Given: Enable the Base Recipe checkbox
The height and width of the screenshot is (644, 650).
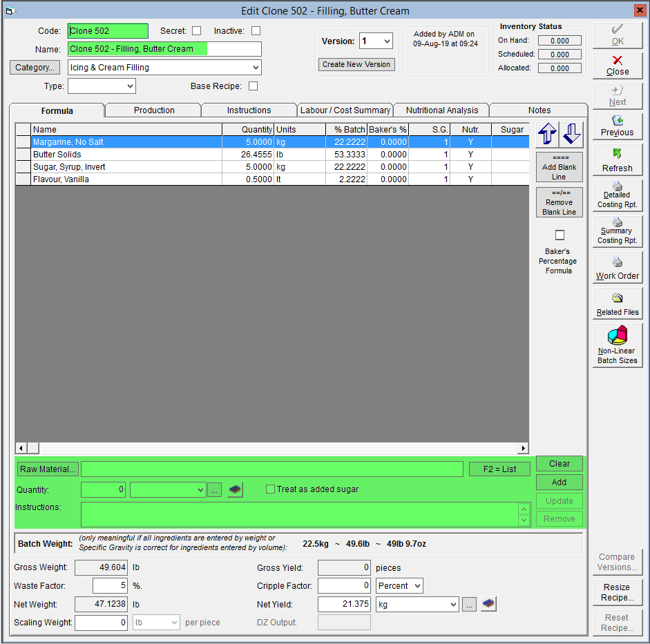Looking at the screenshot, I should (254, 86).
